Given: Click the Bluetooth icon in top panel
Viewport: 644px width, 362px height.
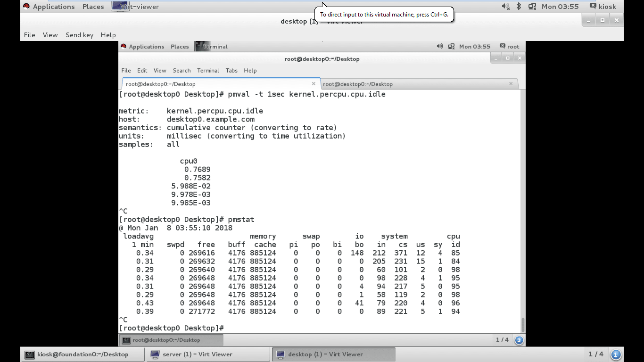Looking at the screenshot, I should (x=519, y=7).
